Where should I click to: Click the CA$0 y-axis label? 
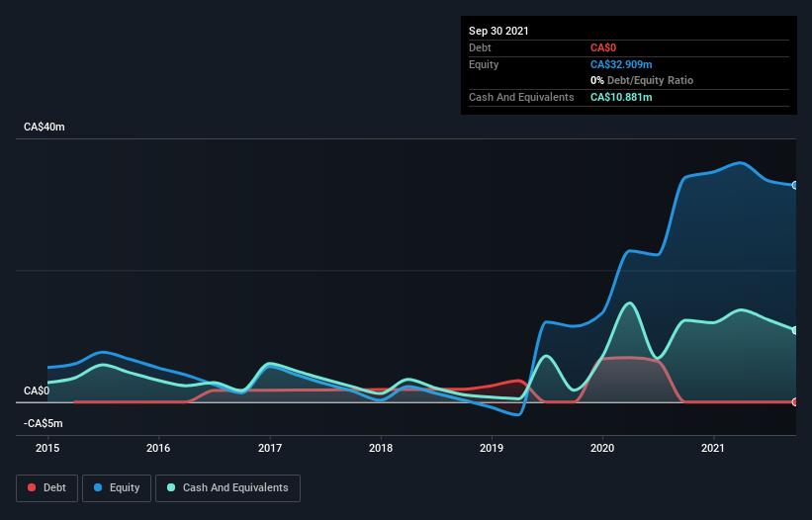click(37, 390)
